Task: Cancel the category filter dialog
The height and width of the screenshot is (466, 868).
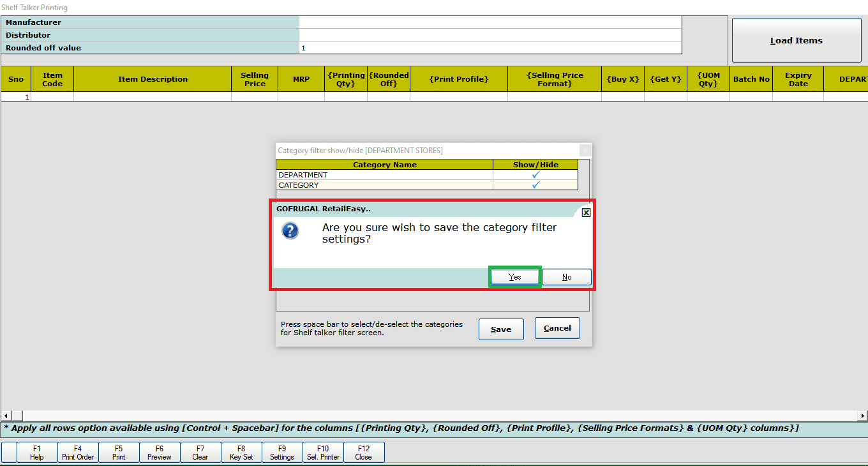Action: 557,328
